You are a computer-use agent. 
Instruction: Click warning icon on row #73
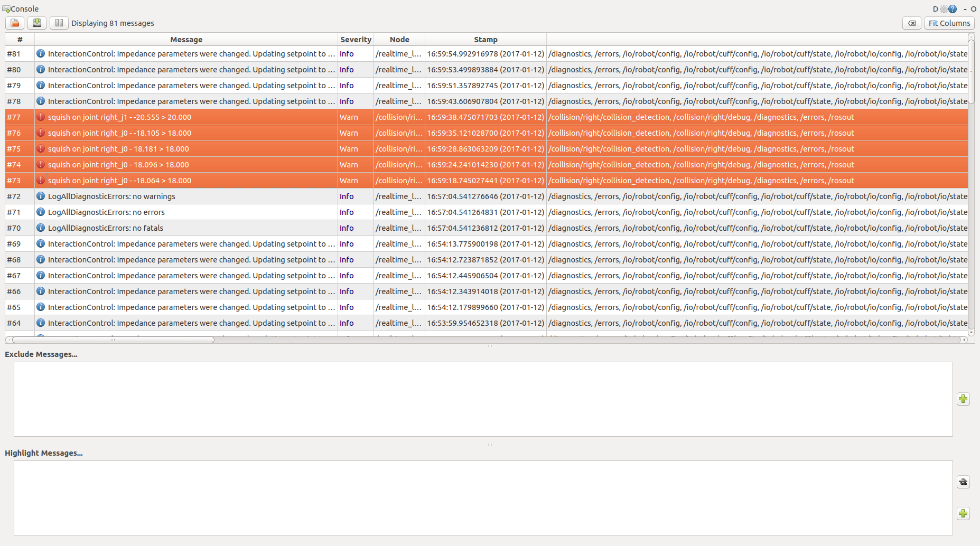(41, 181)
